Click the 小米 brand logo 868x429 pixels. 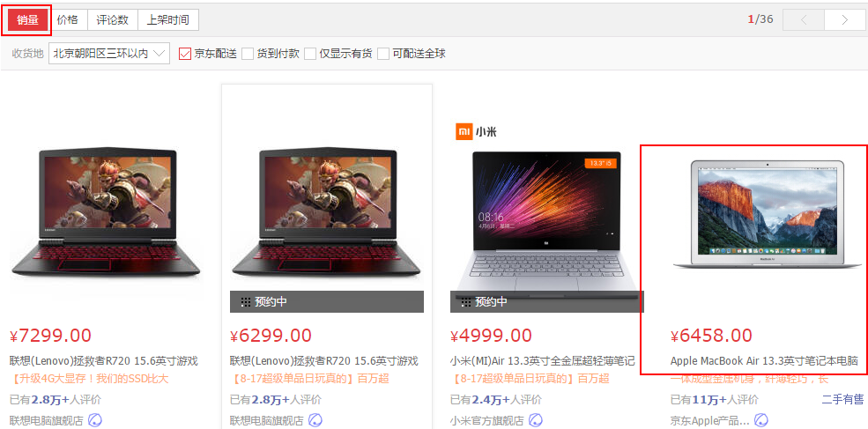[x=476, y=132]
